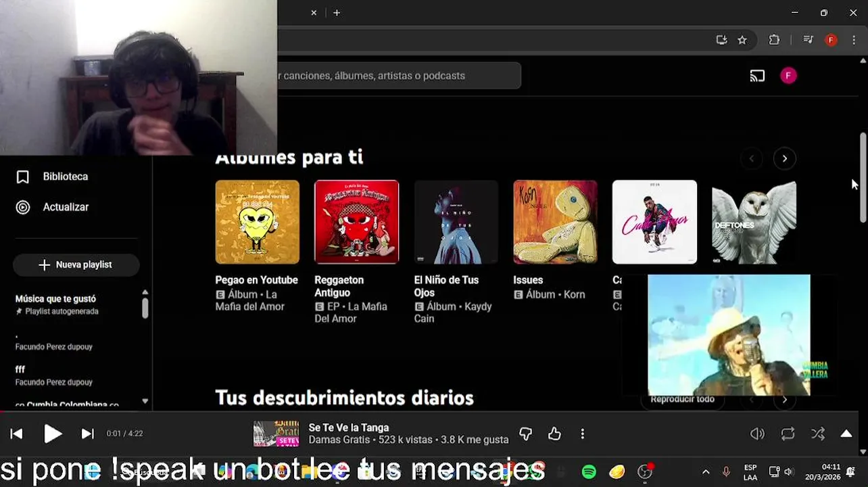Open the YouTube Music account avatar

(788, 76)
